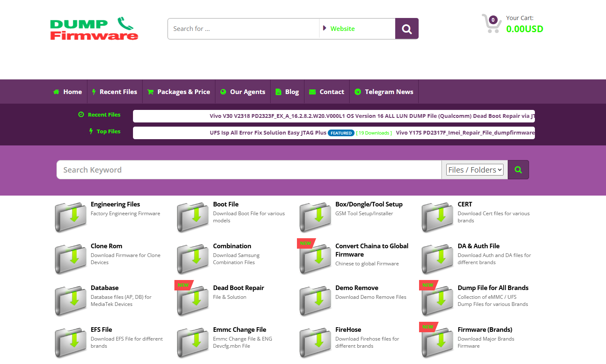Click the CERT title link
This screenshot has width=606, height=364.
(465, 204)
